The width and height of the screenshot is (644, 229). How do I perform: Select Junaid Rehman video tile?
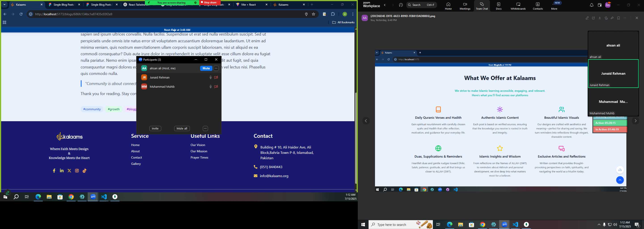tap(613, 74)
